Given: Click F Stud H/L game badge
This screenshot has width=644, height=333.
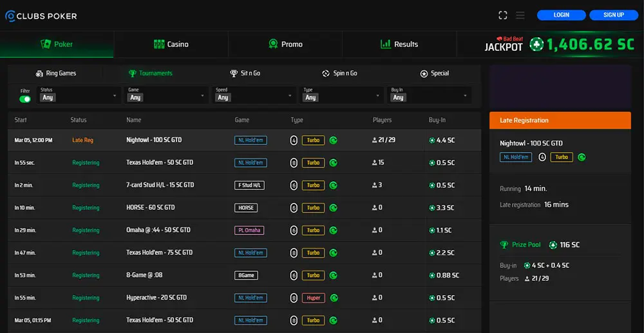Looking at the screenshot, I should (249, 186).
